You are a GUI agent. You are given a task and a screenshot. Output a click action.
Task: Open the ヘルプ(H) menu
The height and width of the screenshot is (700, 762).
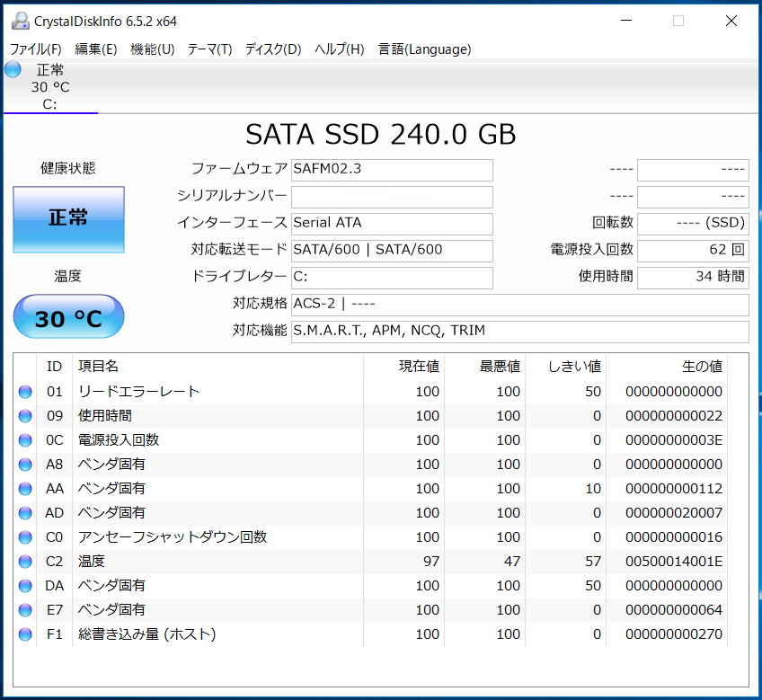[339, 49]
